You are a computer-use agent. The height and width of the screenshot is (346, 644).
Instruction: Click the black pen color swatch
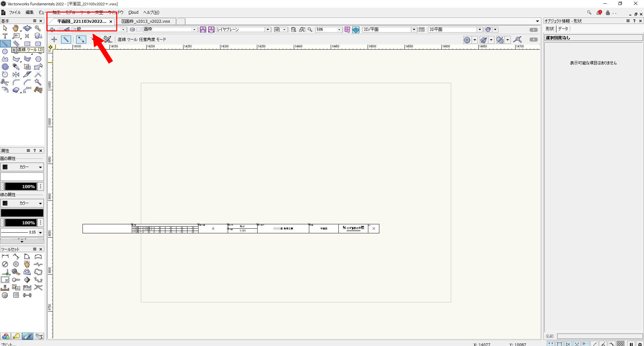coord(22,213)
